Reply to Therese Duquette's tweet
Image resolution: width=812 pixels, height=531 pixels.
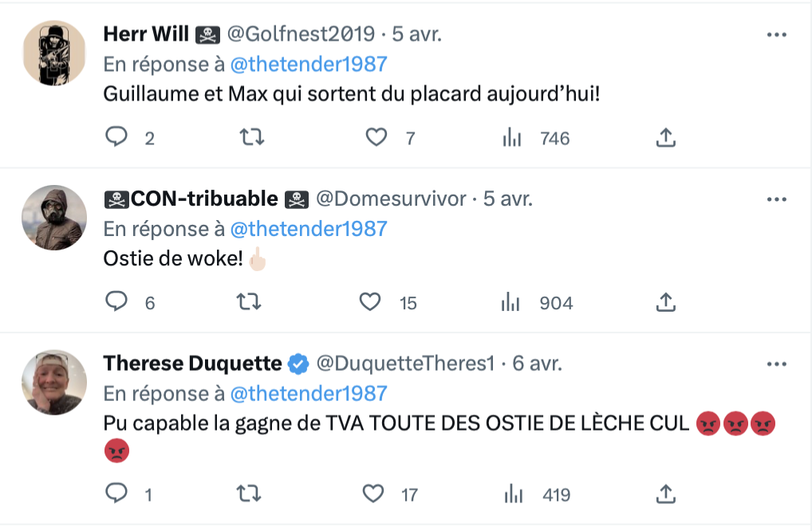116,494
